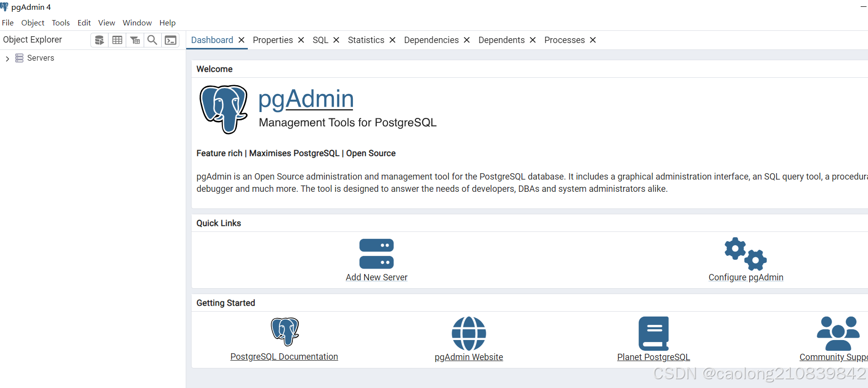
Task: Click the PostgreSQL Documentation elephant icon
Action: (x=285, y=331)
